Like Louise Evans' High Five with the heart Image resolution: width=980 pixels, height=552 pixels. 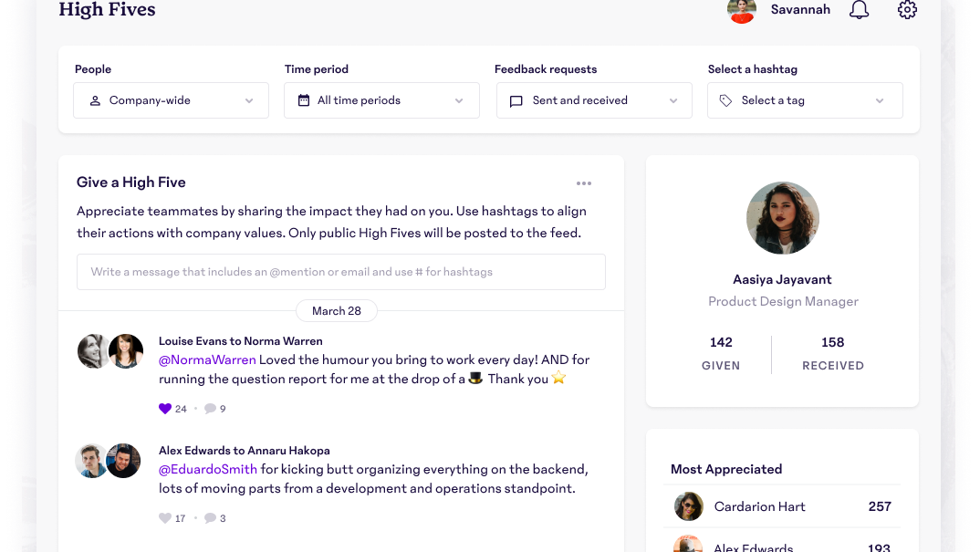165,409
